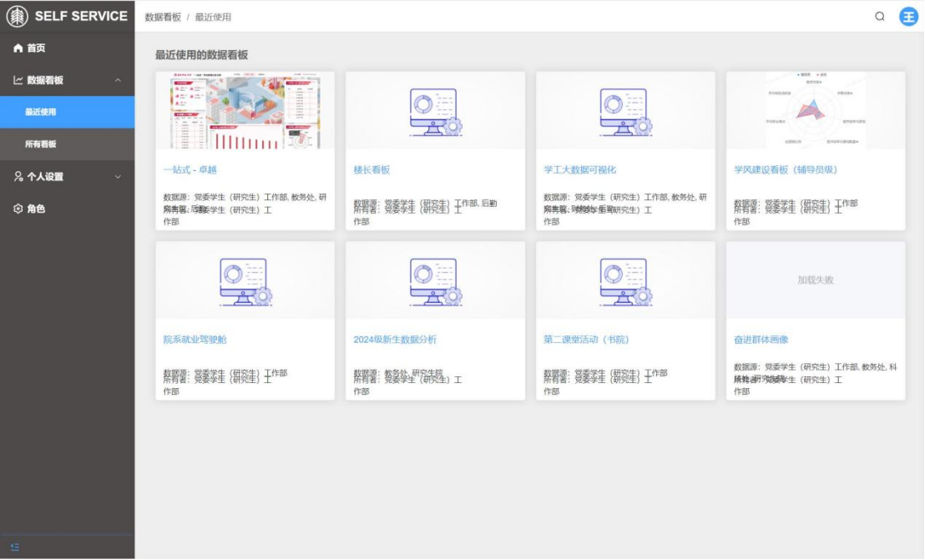Image resolution: width=925 pixels, height=560 pixels.
Task: Click the 学风建设看板 radar chart thumbnail
Action: (816, 111)
